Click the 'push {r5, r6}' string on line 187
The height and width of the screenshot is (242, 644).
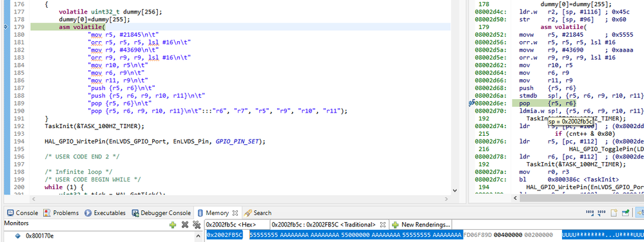coord(122,88)
